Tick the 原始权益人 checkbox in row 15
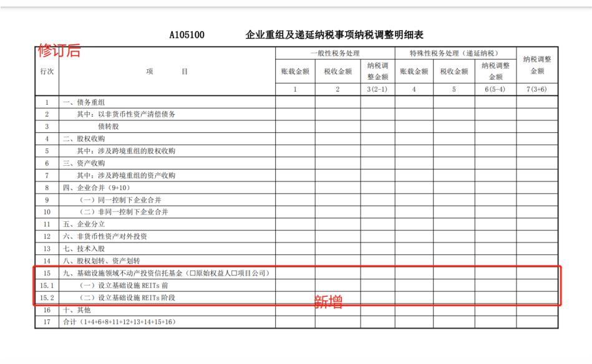 tap(192, 273)
